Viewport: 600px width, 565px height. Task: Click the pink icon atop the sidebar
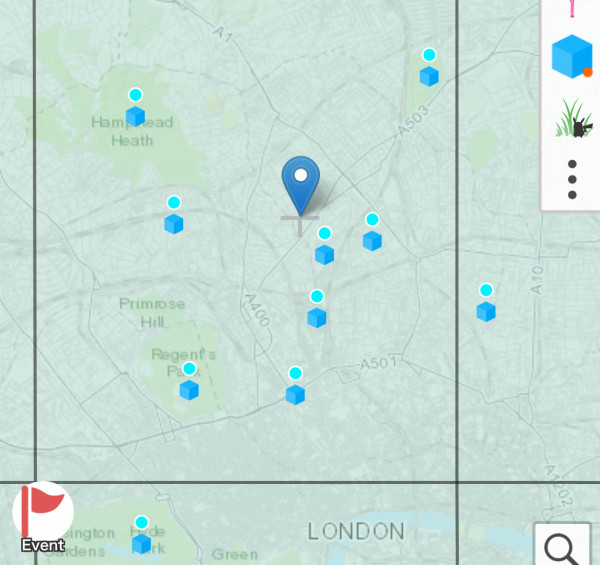click(572, 8)
